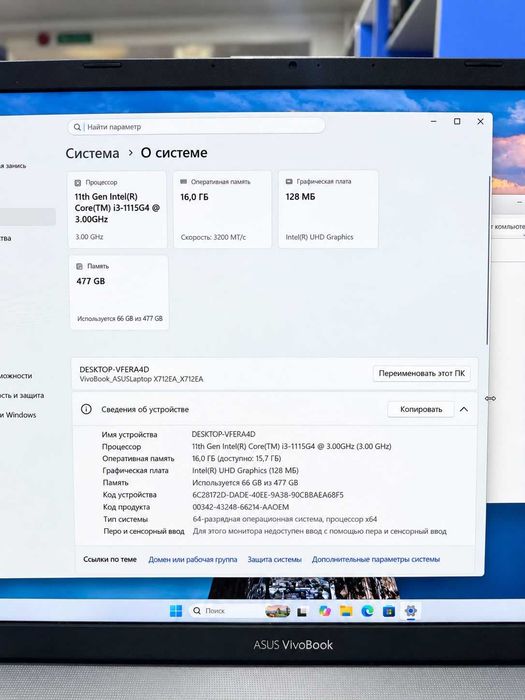Open Домен или рабочая группа link

[192, 559]
